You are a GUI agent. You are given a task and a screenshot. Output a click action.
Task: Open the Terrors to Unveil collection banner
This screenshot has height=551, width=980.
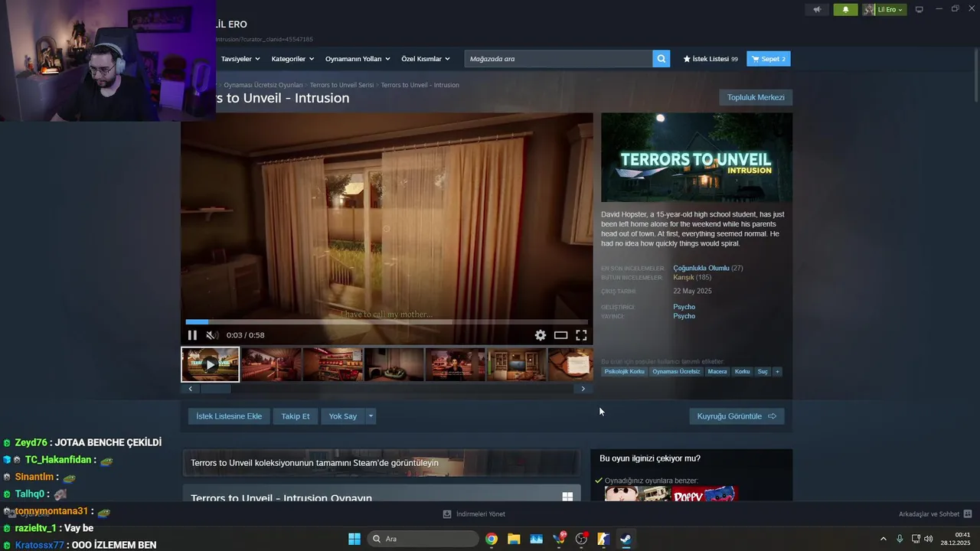pos(381,463)
